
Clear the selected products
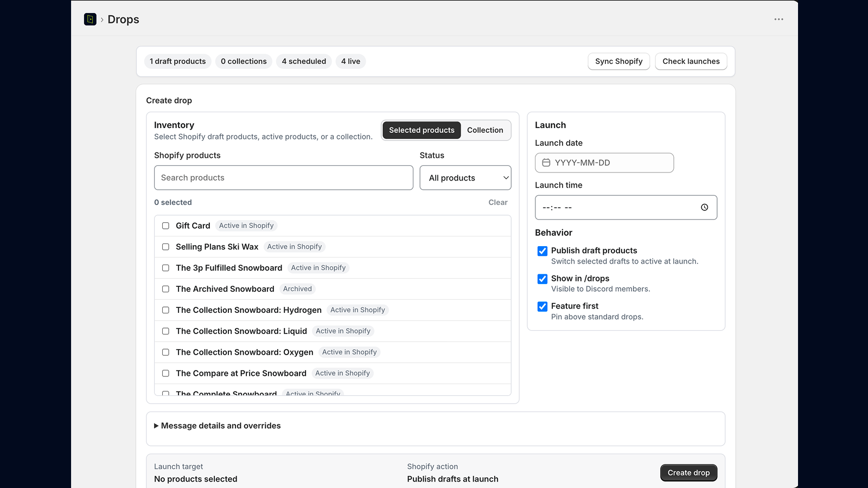click(498, 202)
